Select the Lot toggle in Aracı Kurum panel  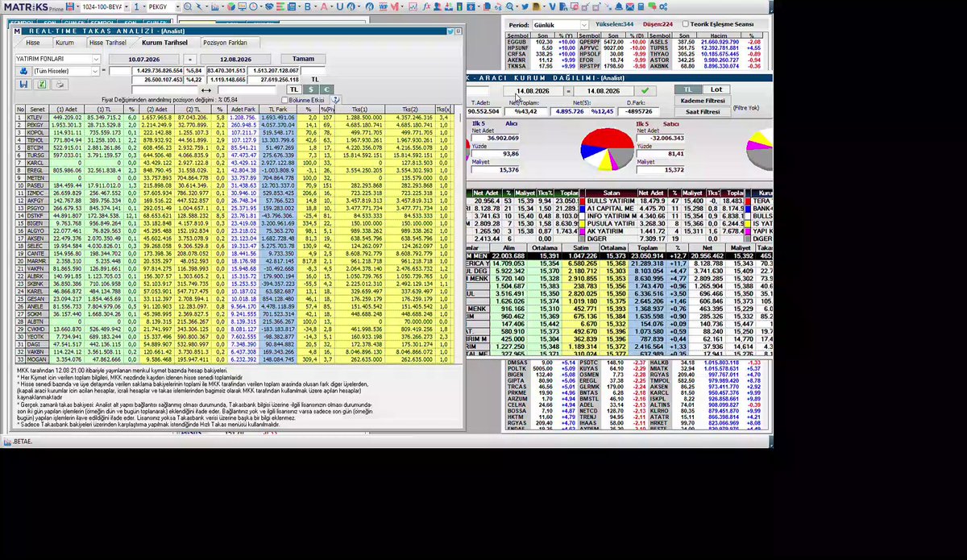[x=716, y=89]
